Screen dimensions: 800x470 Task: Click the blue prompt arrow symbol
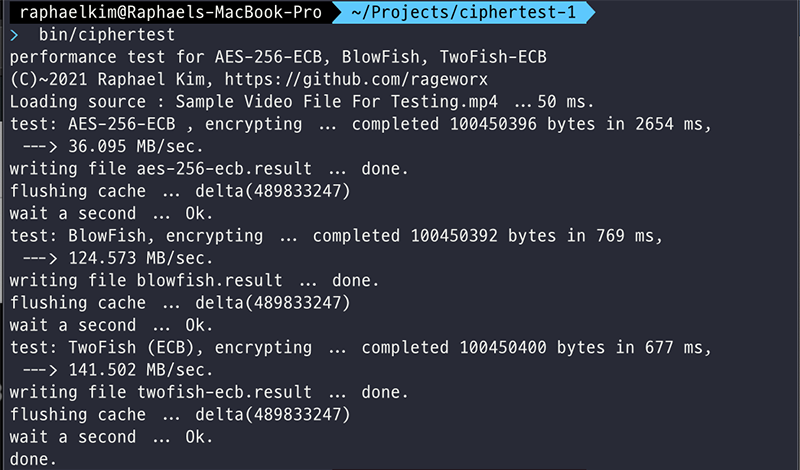(x=14, y=35)
